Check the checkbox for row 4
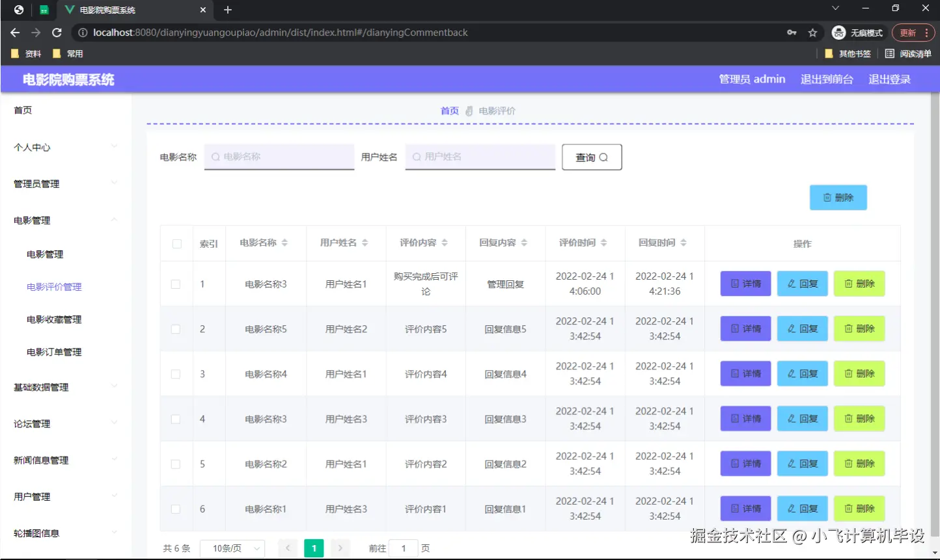The image size is (940, 560). point(176,419)
